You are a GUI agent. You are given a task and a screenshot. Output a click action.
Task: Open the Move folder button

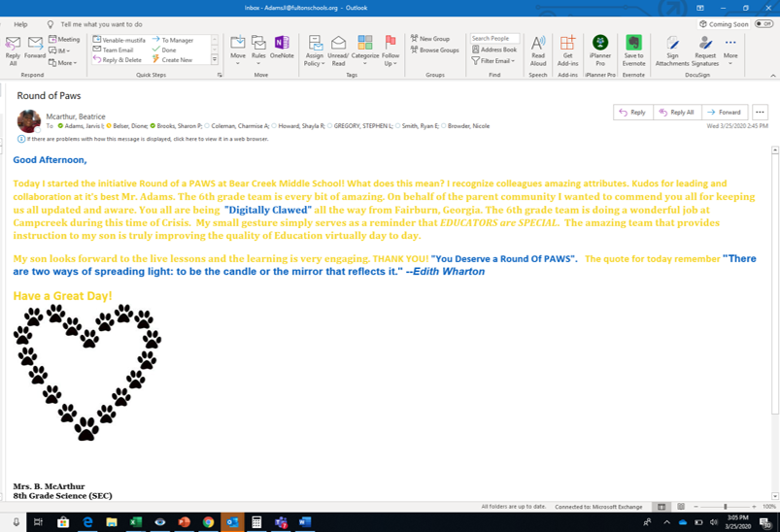(238, 50)
